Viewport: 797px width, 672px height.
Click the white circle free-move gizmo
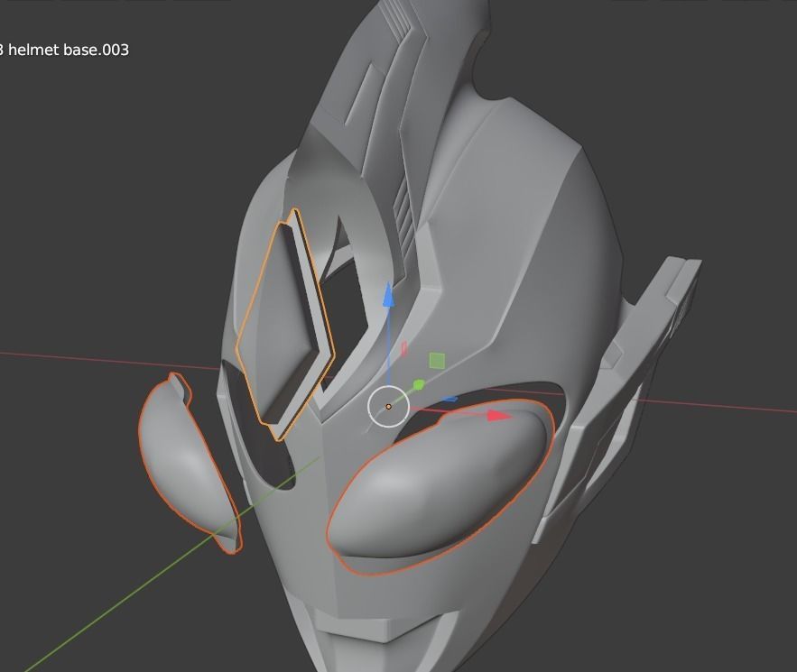tap(388, 406)
